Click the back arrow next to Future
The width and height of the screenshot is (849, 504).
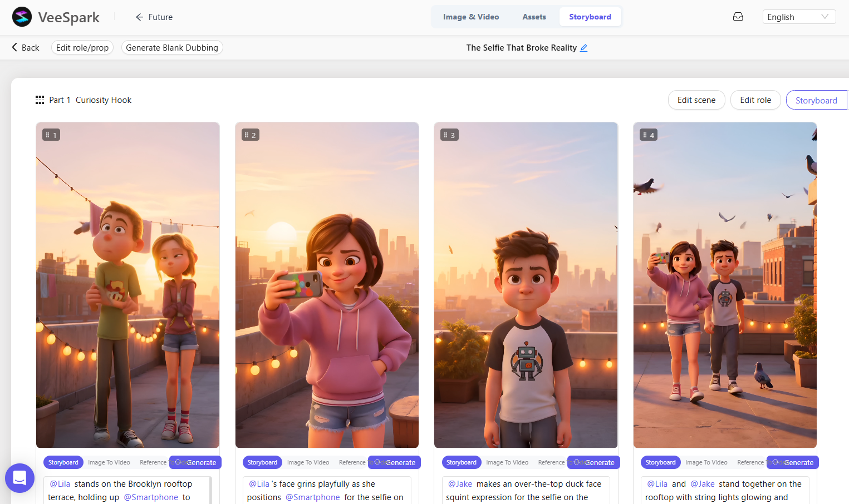click(x=139, y=17)
